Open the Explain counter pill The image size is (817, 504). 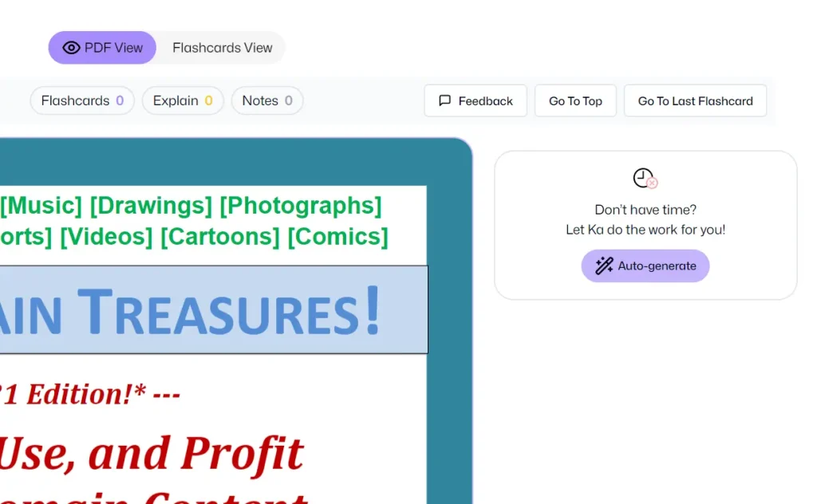coord(183,100)
